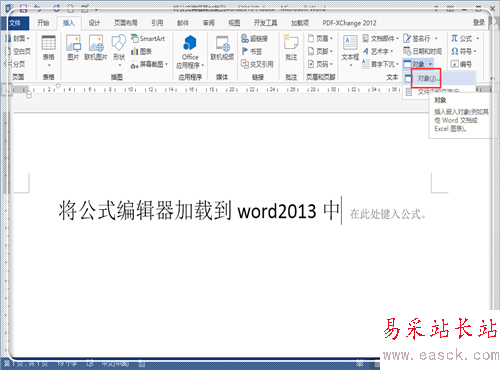Undo the last action in the quick access toolbar
Viewport: 500px width, 370px height.
pyautogui.click(x=38, y=8)
